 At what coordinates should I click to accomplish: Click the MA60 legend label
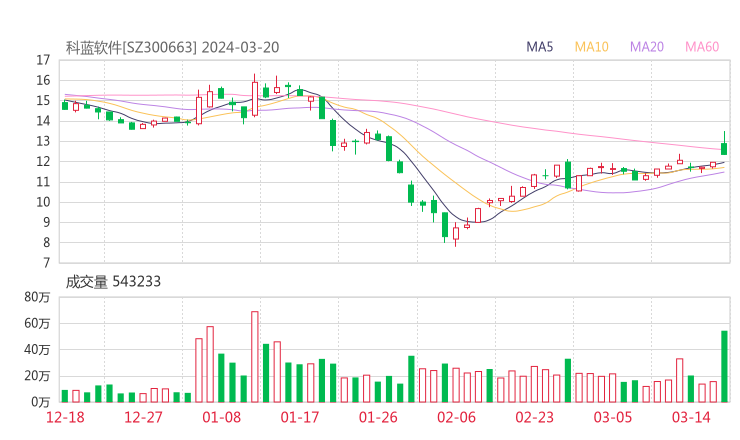[702, 47]
